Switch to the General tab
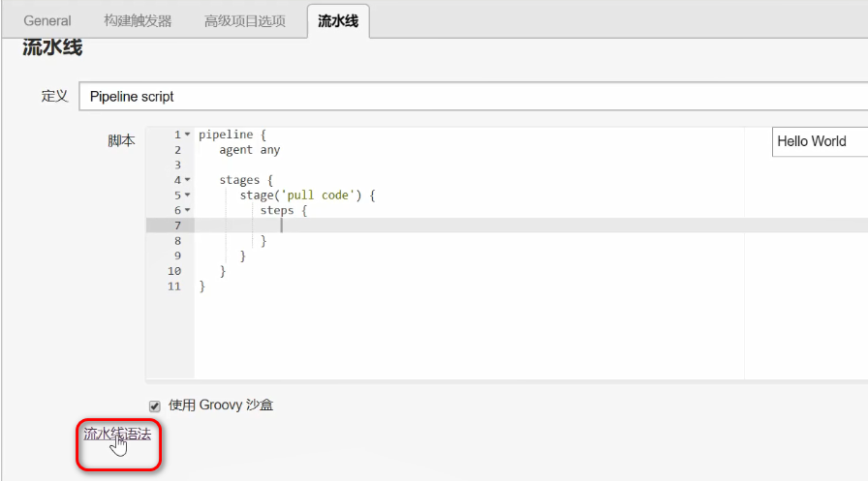Image resolution: width=868 pixels, height=481 pixels. 47,21
